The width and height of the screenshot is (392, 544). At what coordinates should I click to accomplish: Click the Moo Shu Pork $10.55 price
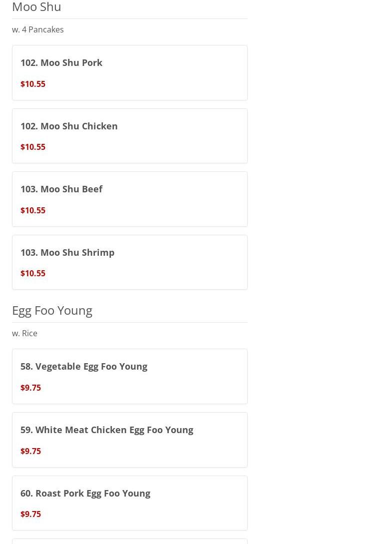33,84
